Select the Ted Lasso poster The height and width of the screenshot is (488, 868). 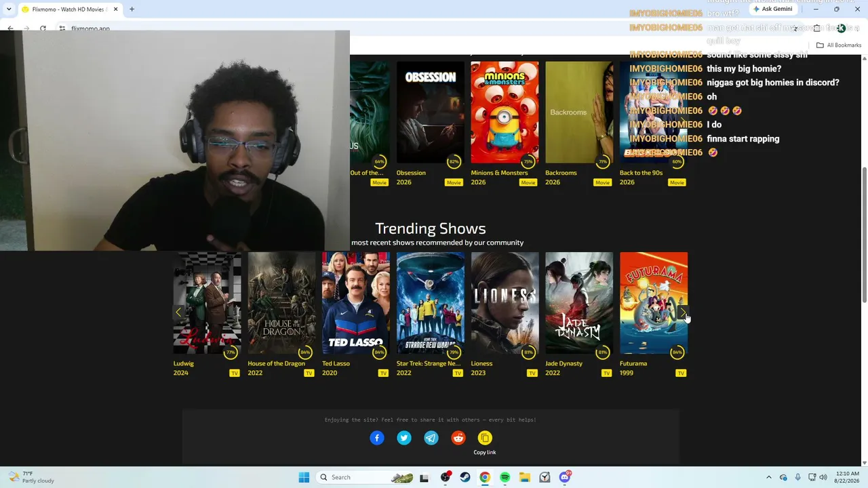[x=356, y=303]
